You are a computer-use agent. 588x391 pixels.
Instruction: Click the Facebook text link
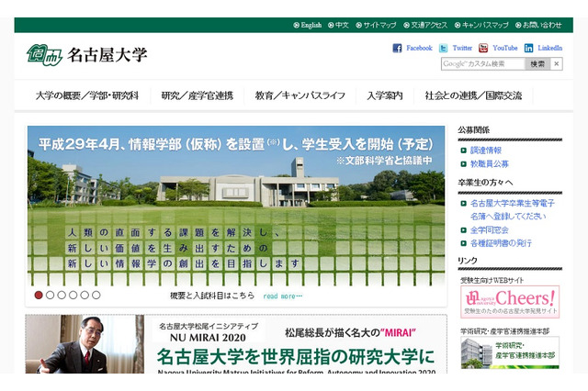tap(419, 48)
